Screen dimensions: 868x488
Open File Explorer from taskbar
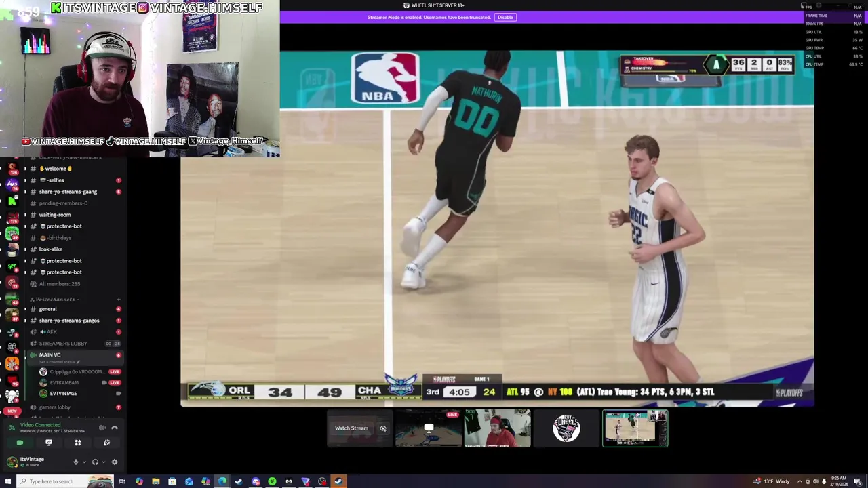(155, 481)
